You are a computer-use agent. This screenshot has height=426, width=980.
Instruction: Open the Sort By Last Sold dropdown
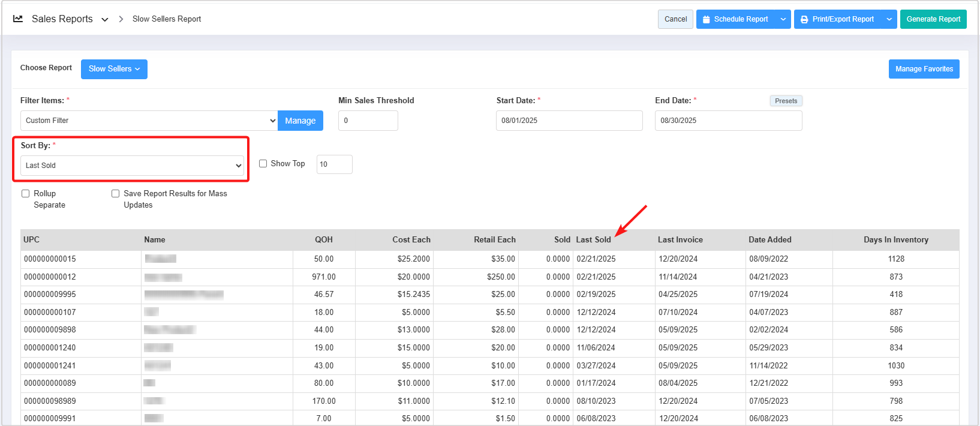[133, 166]
